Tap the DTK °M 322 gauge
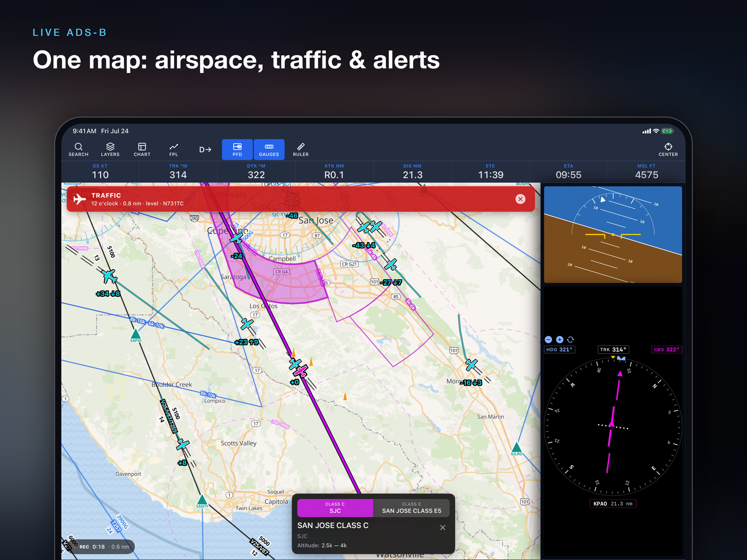Viewport: 747px width, 560px height. click(256, 171)
